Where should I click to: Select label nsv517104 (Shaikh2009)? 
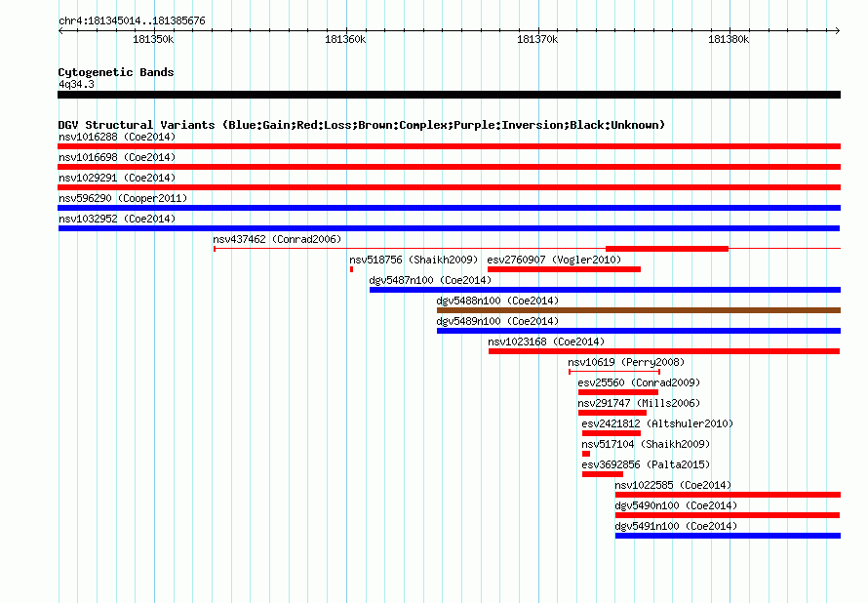click(x=646, y=444)
